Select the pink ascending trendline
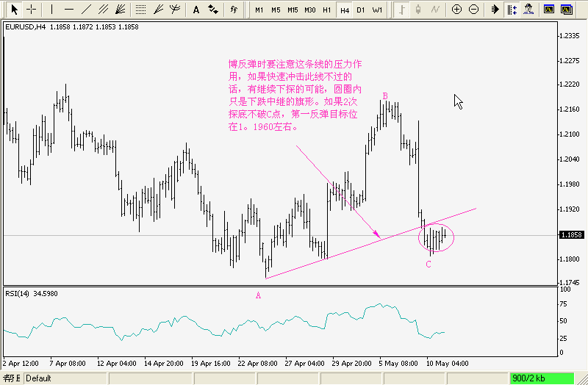588x385 pixels. point(370,243)
